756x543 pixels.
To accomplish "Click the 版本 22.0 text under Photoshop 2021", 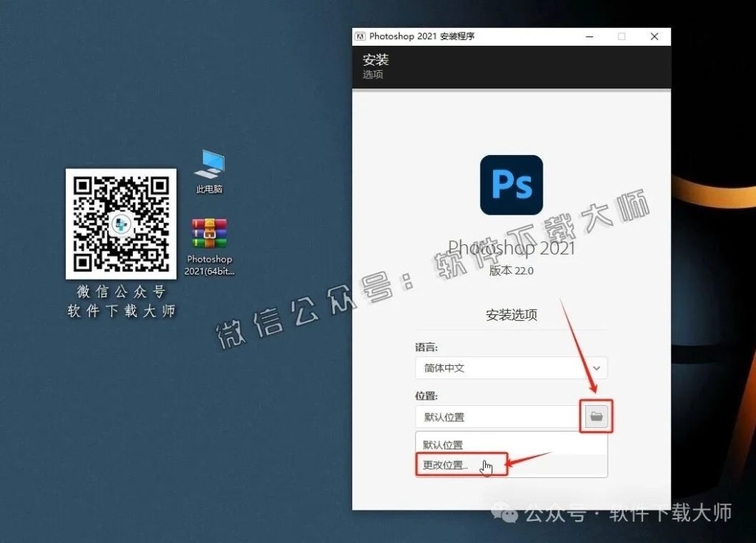I will click(511, 271).
